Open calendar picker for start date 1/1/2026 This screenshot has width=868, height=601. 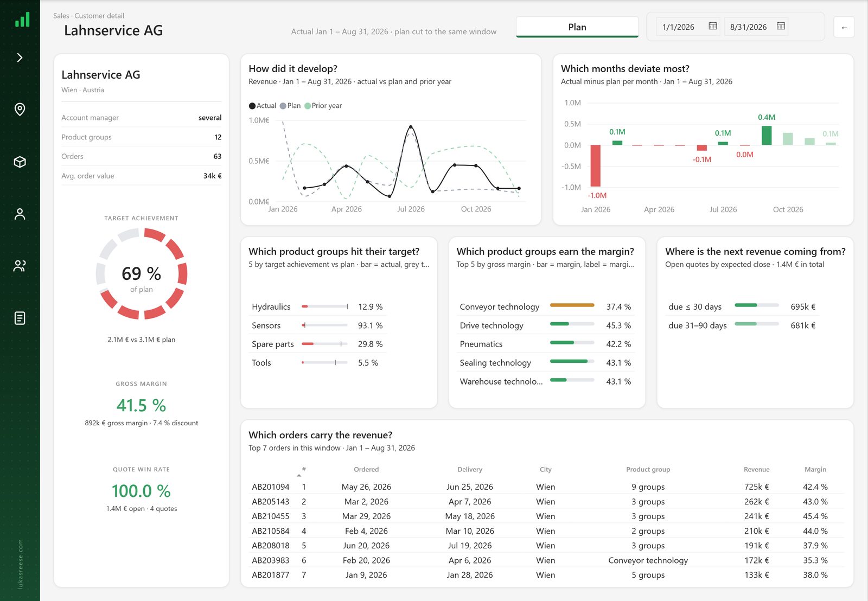pyautogui.click(x=713, y=26)
